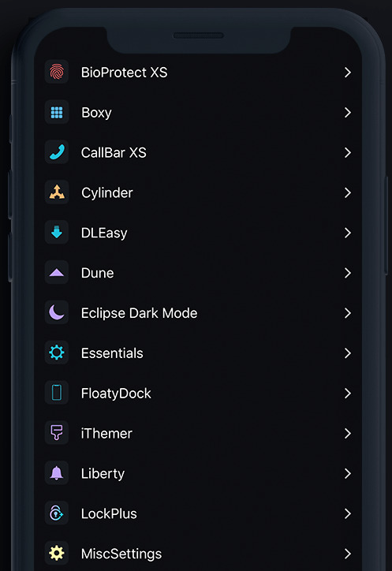Tap the Eclipse Dark Mode moon icon
392x571 pixels.
(x=57, y=312)
